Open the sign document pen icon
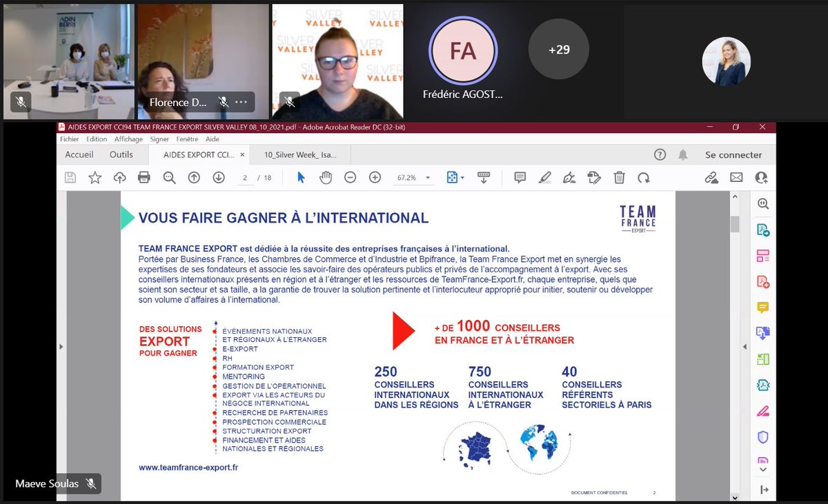Viewport: 828px width, 504px height. [569, 177]
